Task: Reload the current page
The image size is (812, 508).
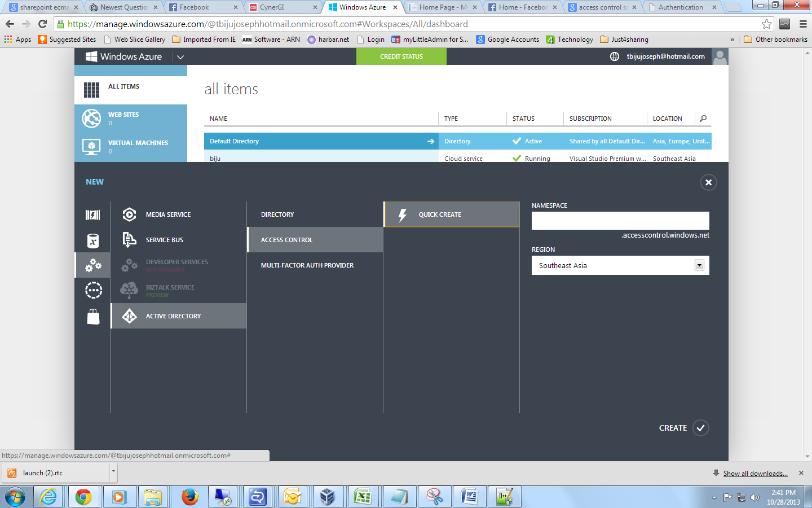Action: (42, 24)
